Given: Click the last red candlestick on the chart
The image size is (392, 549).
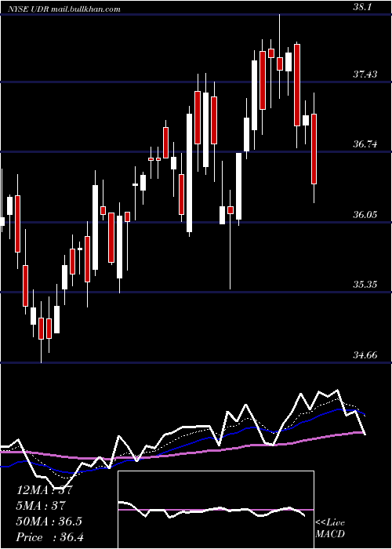Looking at the screenshot, I should (314, 149).
